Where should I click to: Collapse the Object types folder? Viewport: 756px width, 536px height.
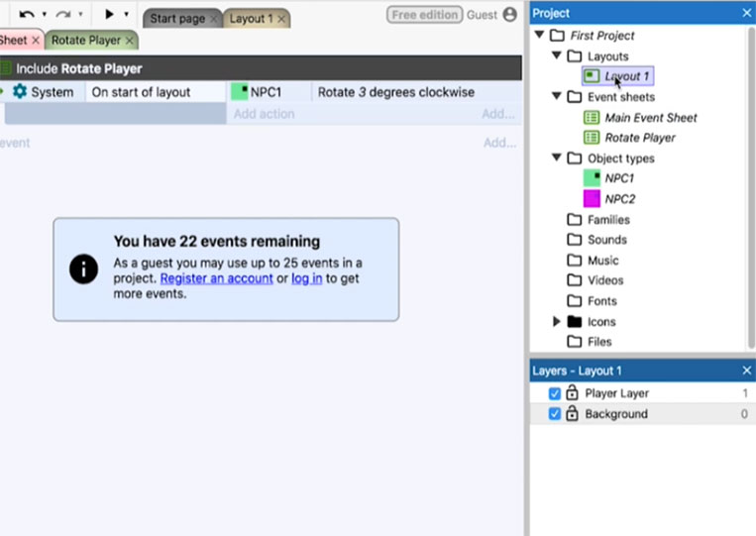tap(557, 158)
